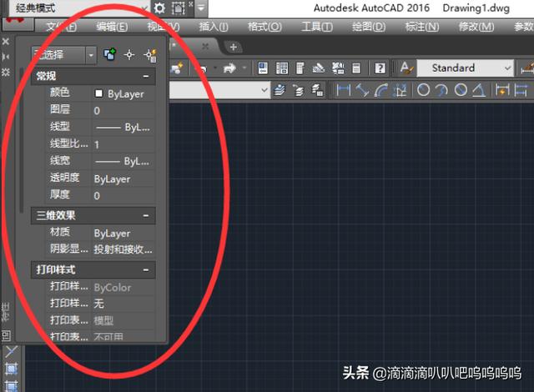Image resolution: width=534 pixels, height=392 pixels.
Task: Select the Arc Length dimension tool
Action: pyautogui.click(x=381, y=90)
